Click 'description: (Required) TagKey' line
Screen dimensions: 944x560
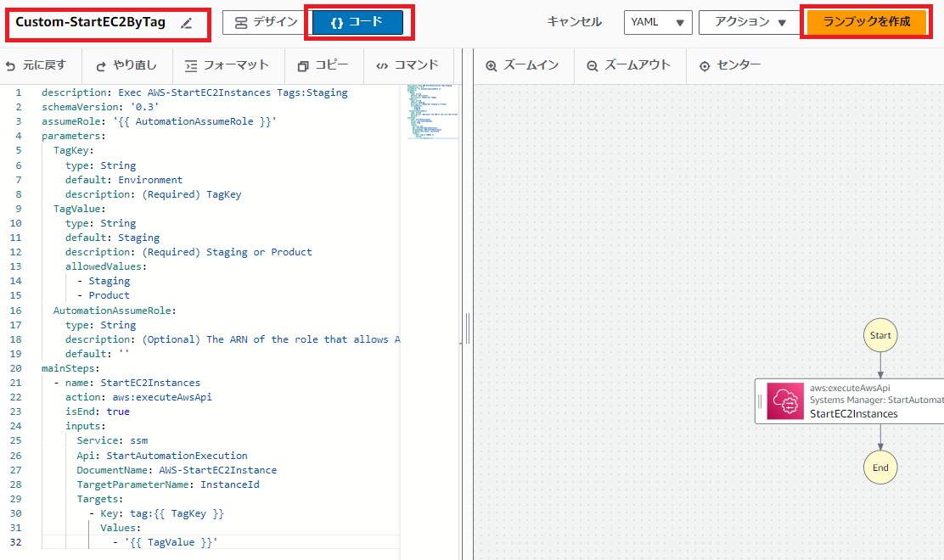153,194
